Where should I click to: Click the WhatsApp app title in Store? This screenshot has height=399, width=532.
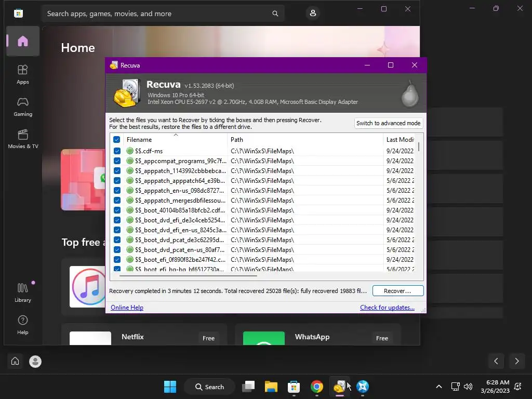[x=312, y=337]
